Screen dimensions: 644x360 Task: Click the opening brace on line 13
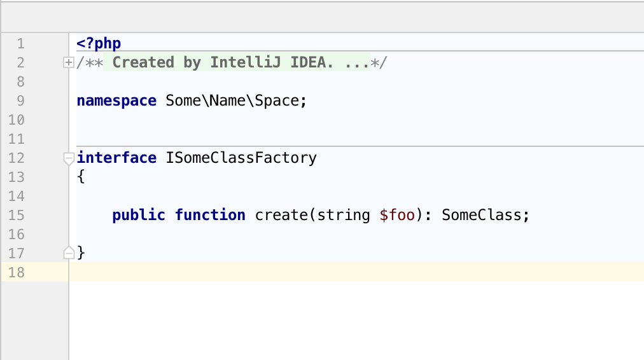point(81,177)
